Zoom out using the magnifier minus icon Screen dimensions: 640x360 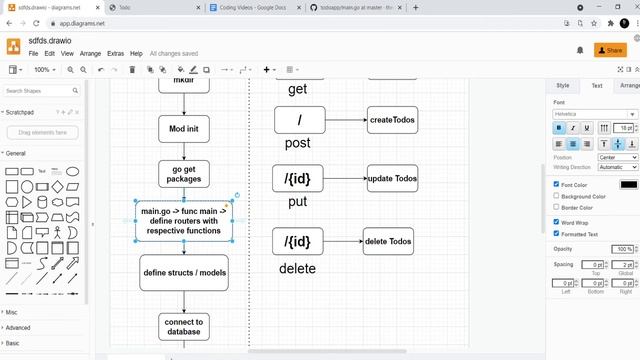pyautogui.click(x=83, y=70)
